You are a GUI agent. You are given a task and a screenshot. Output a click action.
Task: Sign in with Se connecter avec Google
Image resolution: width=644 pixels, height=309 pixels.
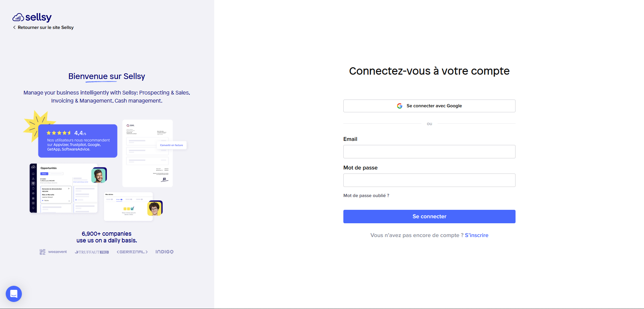tap(429, 106)
